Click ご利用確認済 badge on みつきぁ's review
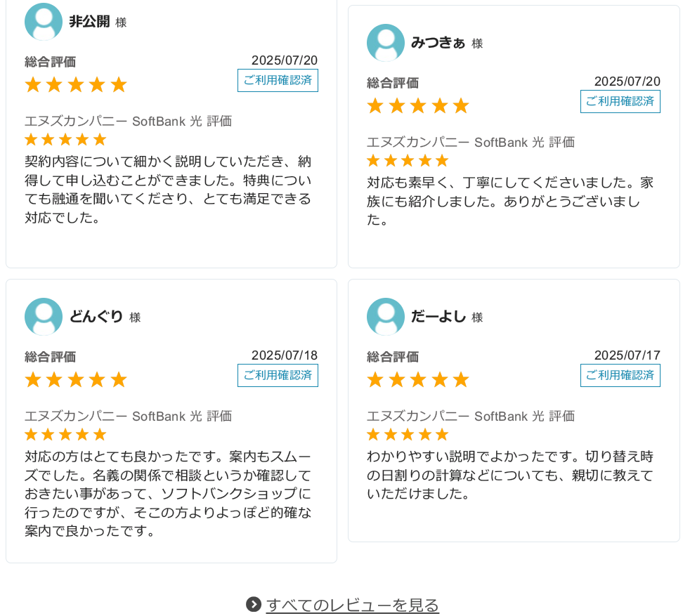683x616 pixels. [x=620, y=101]
